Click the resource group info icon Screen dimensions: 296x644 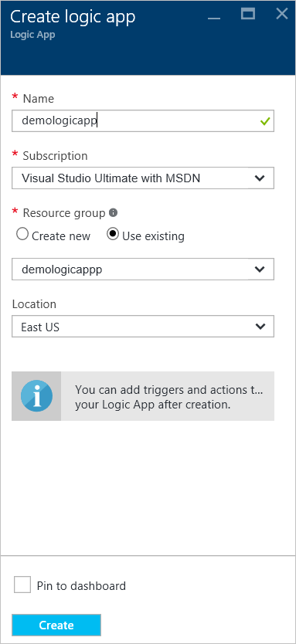point(114,213)
